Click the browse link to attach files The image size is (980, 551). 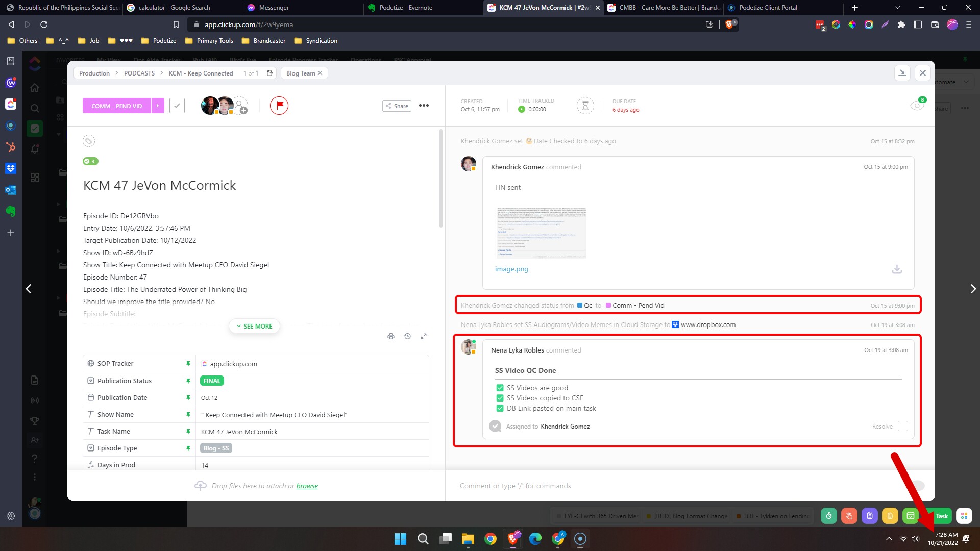coord(307,486)
